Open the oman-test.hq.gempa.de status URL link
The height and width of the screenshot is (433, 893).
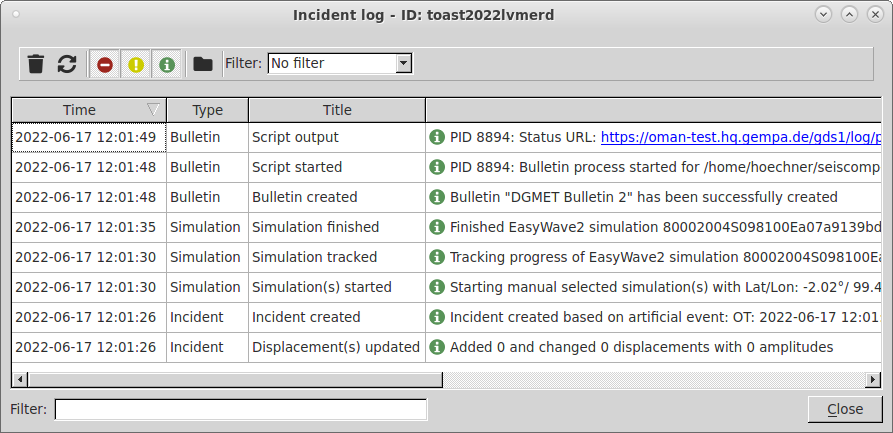(741, 137)
